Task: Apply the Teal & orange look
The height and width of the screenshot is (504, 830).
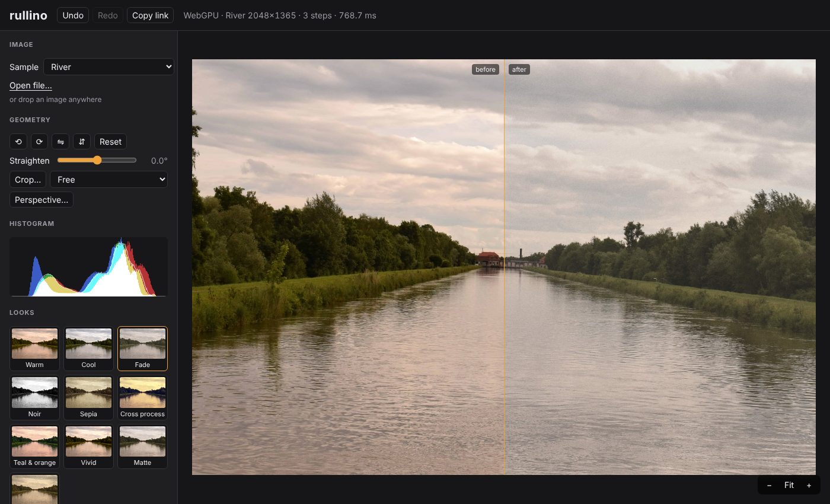Action: (35, 446)
